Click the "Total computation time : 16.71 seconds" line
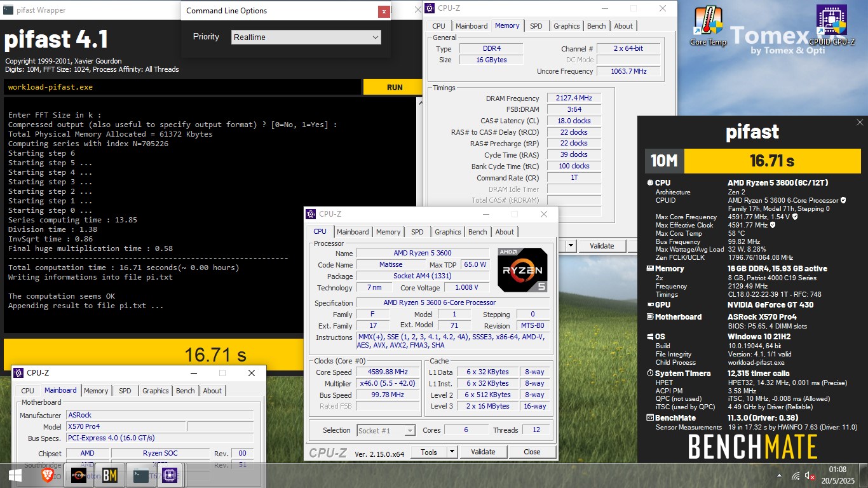Image resolution: width=868 pixels, height=488 pixels. 124,268
